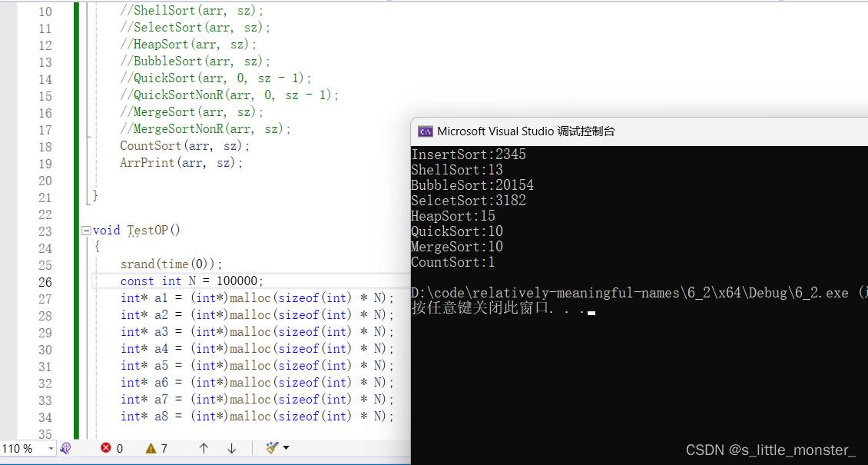Click the //MergeSort(arr, sz); comment line
Screen dimensions: 868x465
[x=192, y=111]
